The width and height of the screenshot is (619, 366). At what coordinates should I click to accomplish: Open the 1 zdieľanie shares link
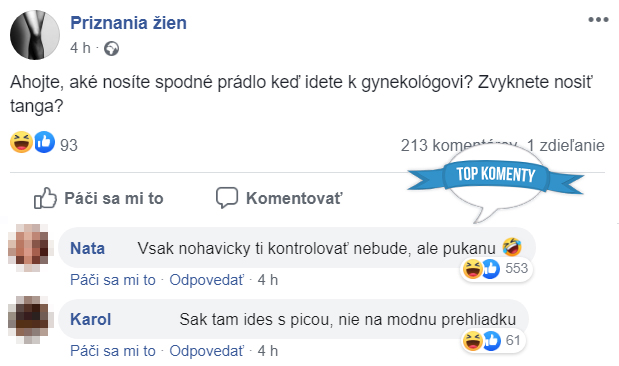(x=566, y=145)
